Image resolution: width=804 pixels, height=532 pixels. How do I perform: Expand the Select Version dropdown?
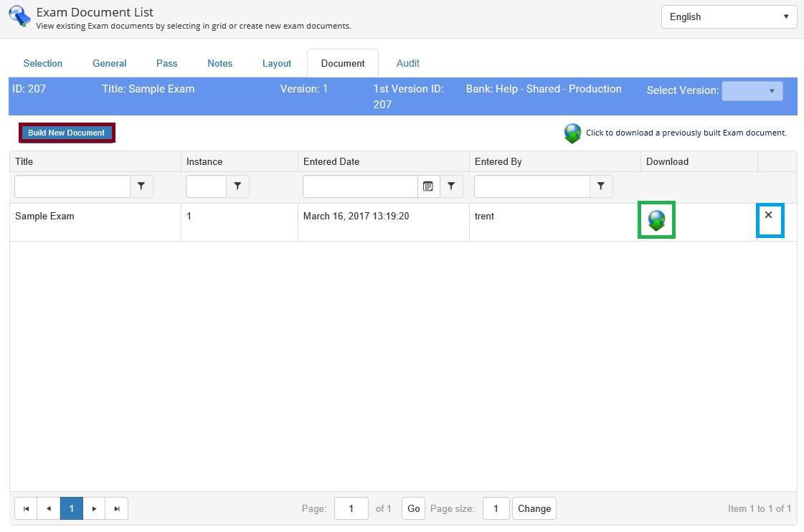pos(752,91)
